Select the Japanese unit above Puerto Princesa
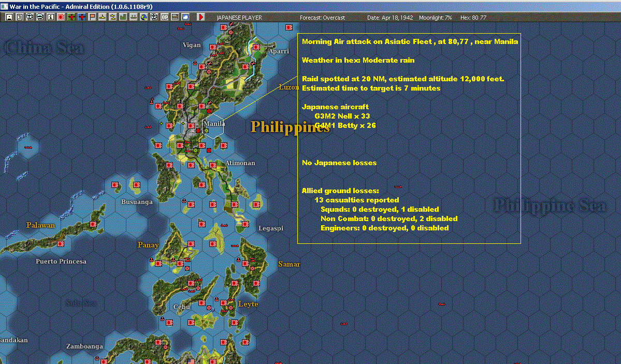 click(61, 244)
